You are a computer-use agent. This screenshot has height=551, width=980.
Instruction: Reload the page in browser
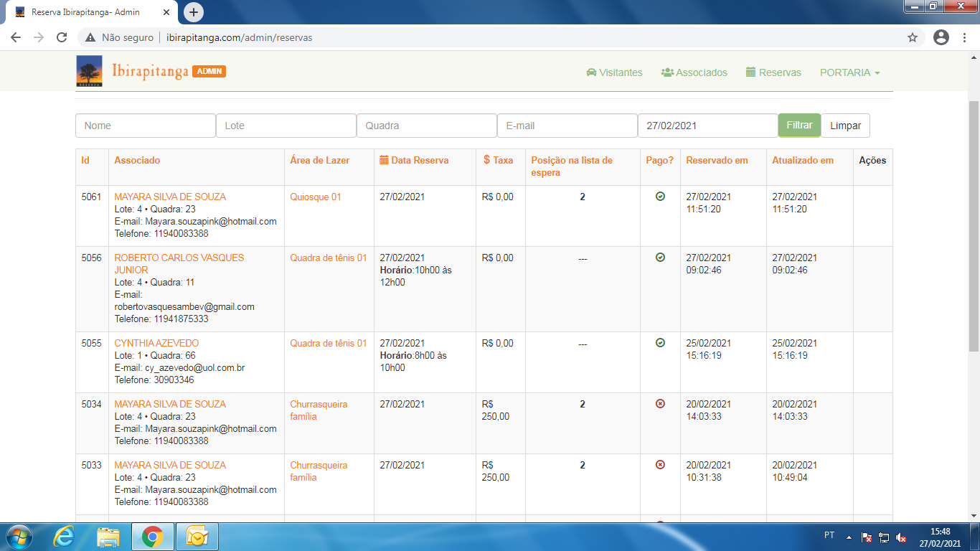point(62,37)
